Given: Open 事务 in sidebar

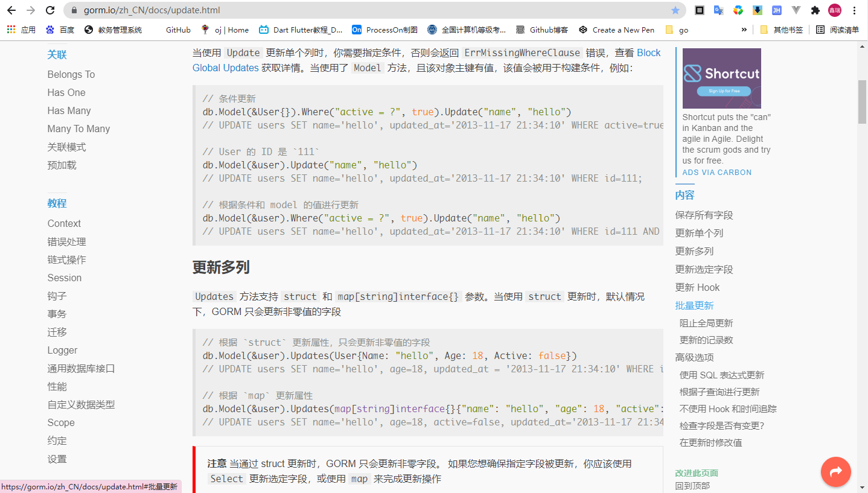Looking at the screenshot, I should (57, 314).
